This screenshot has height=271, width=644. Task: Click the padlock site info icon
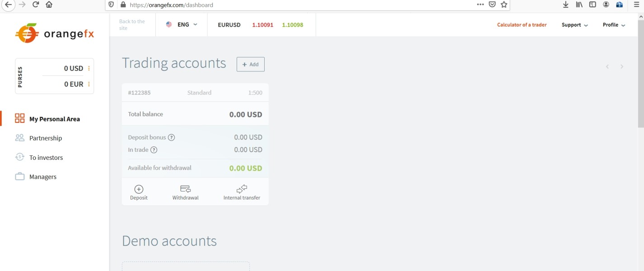tap(123, 5)
